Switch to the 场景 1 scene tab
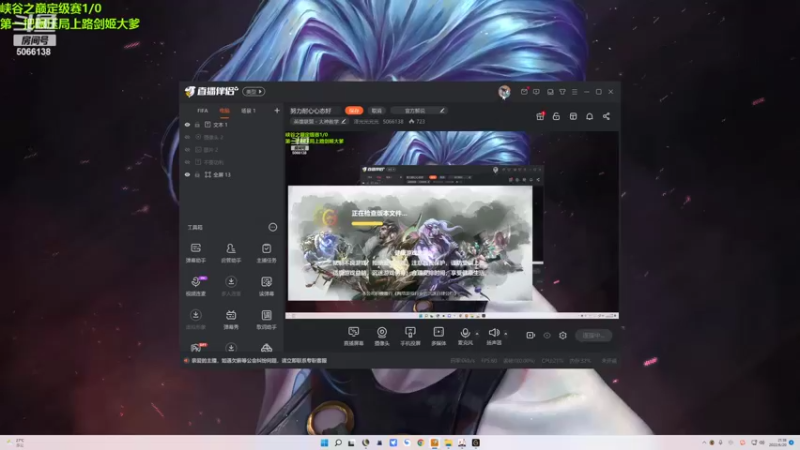Image resolution: width=800 pixels, height=450 pixels. 248,110
